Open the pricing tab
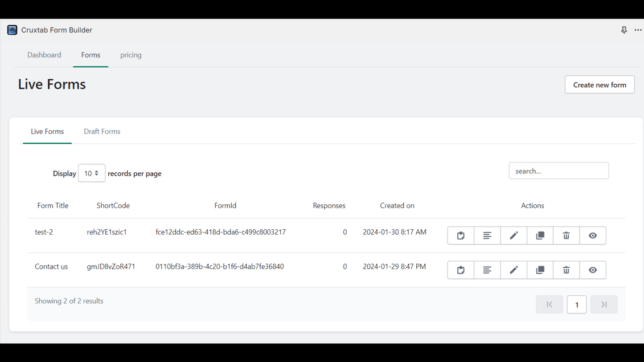 (131, 55)
